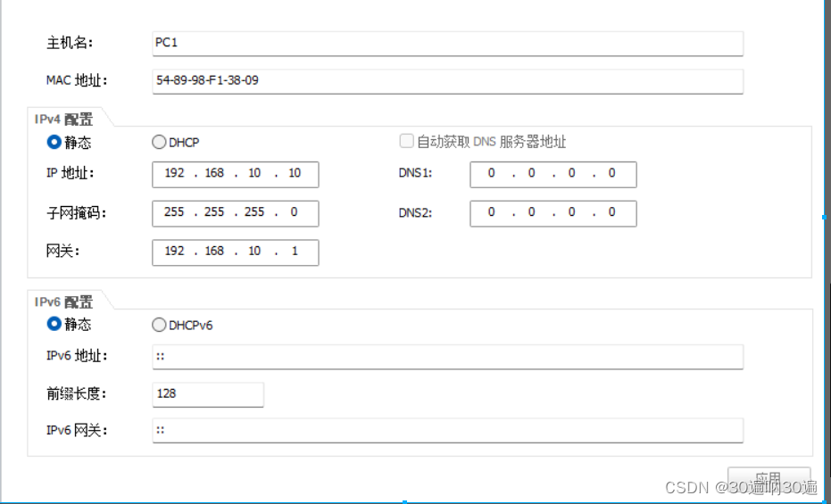
Task: Click the IPv6 网关 input field
Action: [x=447, y=431]
